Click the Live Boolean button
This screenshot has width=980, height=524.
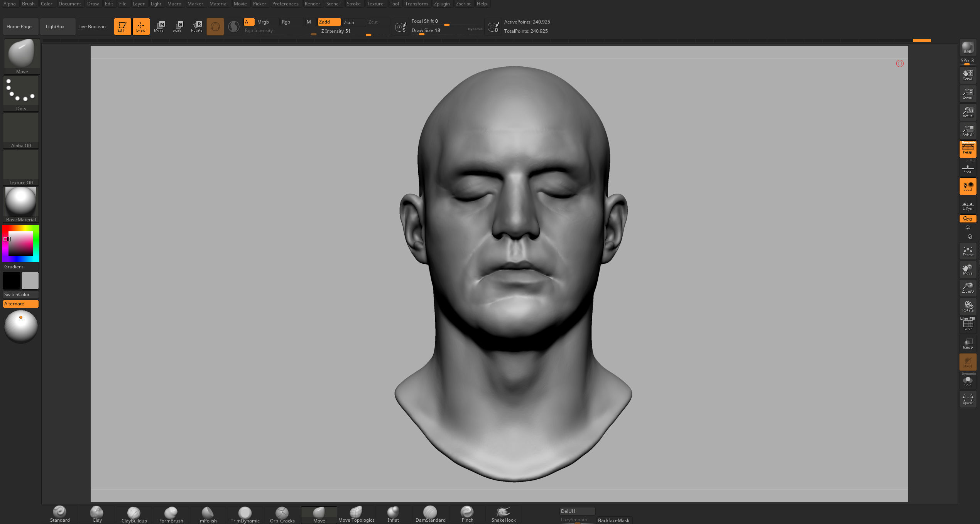pyautogui.click(x=95, y=27)
